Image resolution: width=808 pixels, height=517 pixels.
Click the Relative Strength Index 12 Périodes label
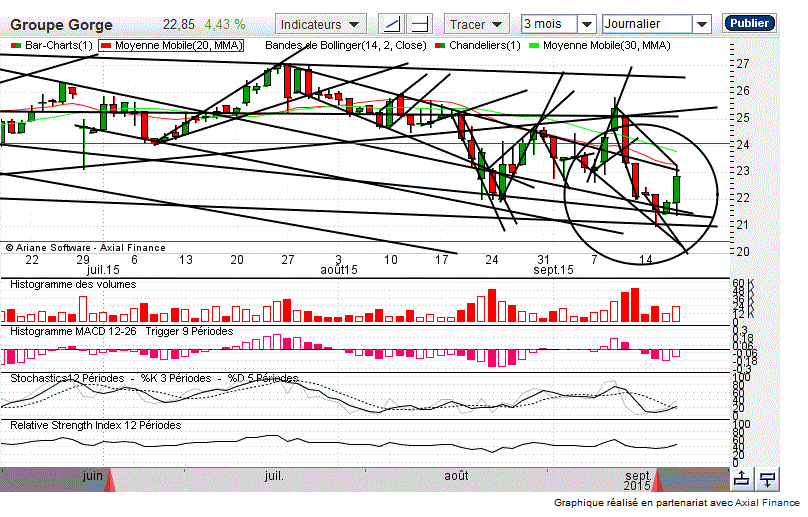pyautogui.click(x=96, y=425)
